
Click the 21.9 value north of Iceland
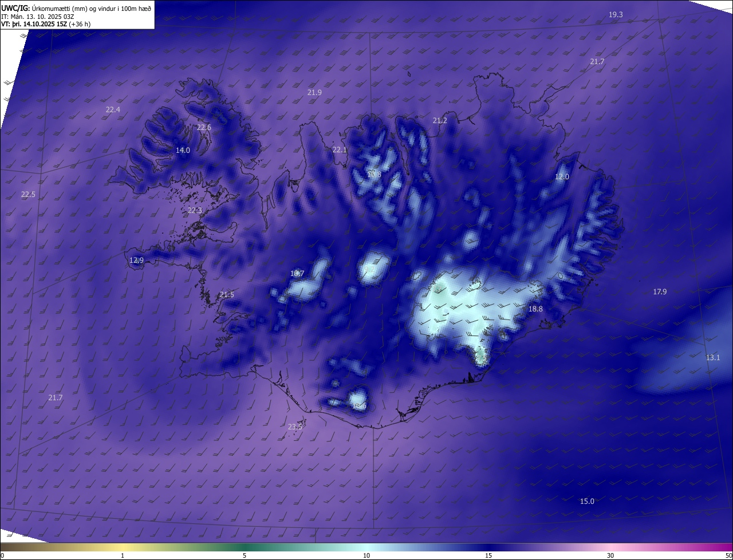pos(314,92)
